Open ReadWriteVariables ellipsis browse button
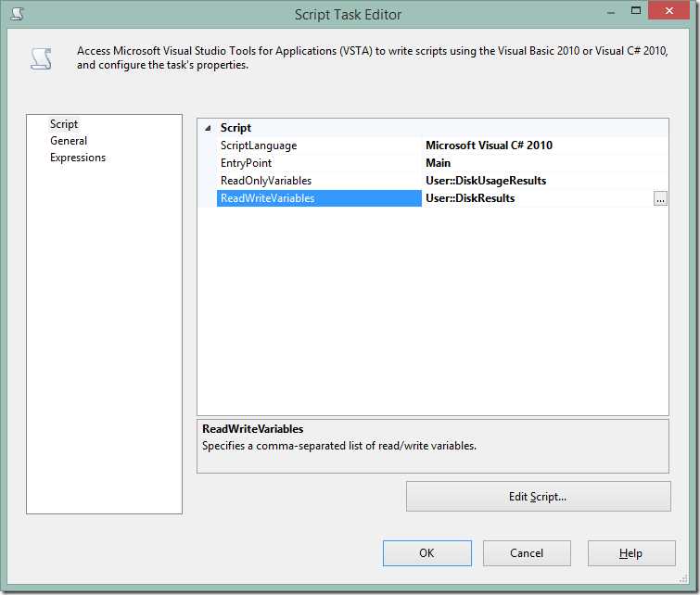Image resolution: width=700 pixels, height=595 pixels. pyautogui.click(x=660, y=198)
